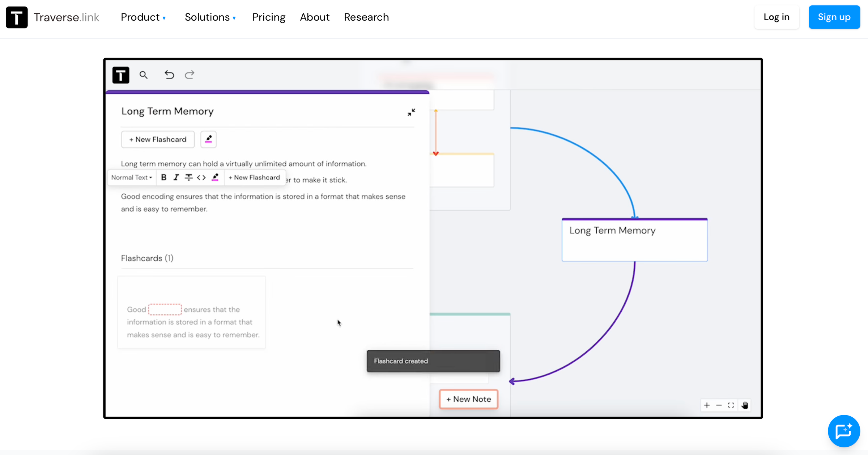Open the Normal Text style dropdown
Viewport: 868px width, 455px height.
131,177
